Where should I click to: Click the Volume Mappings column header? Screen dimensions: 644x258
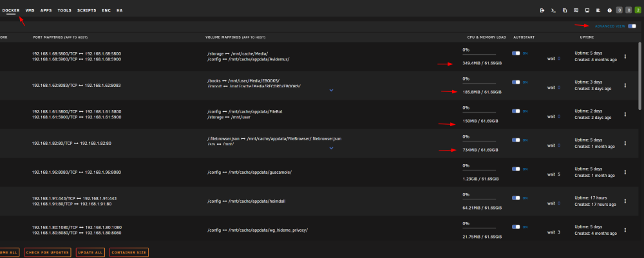coord(235,37)
